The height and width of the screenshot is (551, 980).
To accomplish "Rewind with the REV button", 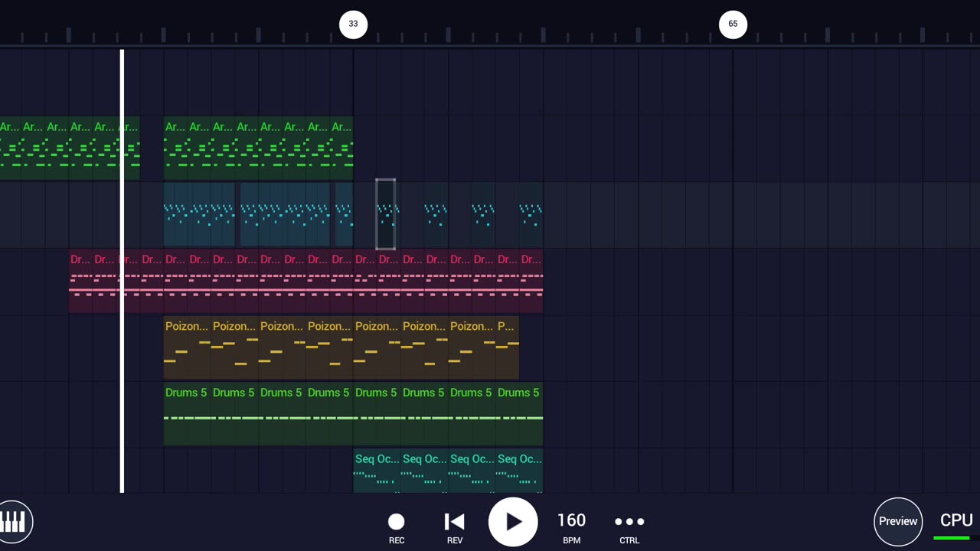I will [455, 528].
